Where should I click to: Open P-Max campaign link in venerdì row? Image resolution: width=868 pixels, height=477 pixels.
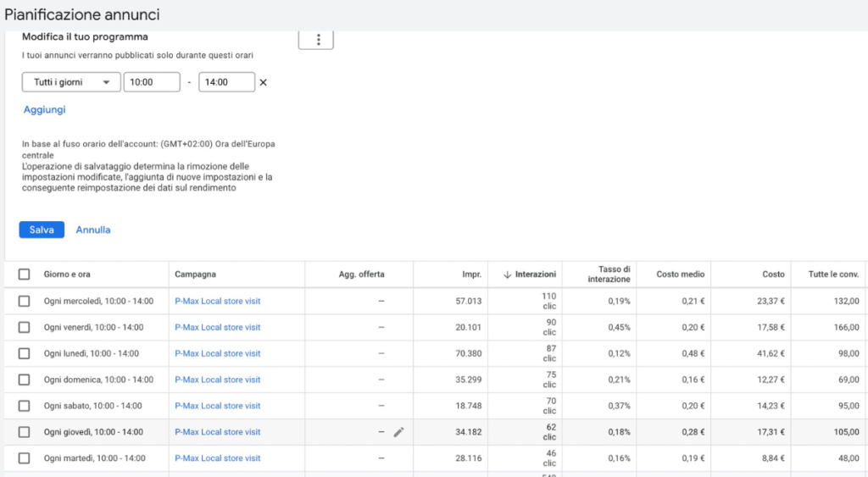pyautogui.click(x=218, y=327)
